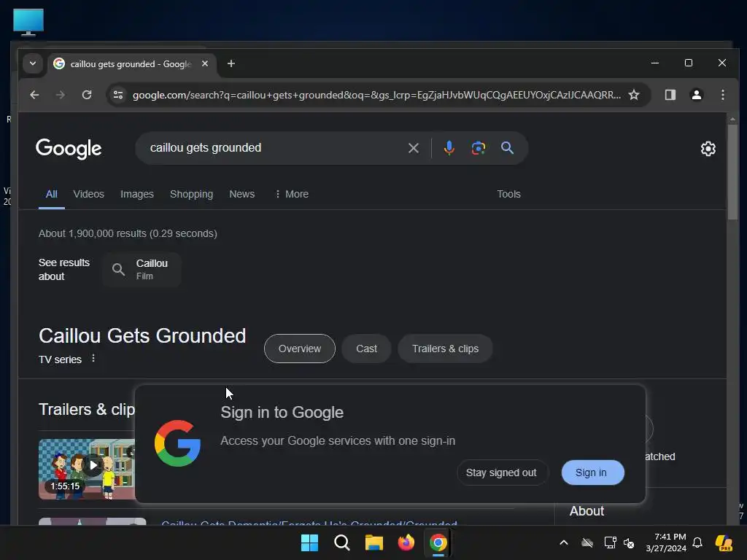The image size is (747, 560).
Task: Select the Overview chip
Action: click(300, 349)
